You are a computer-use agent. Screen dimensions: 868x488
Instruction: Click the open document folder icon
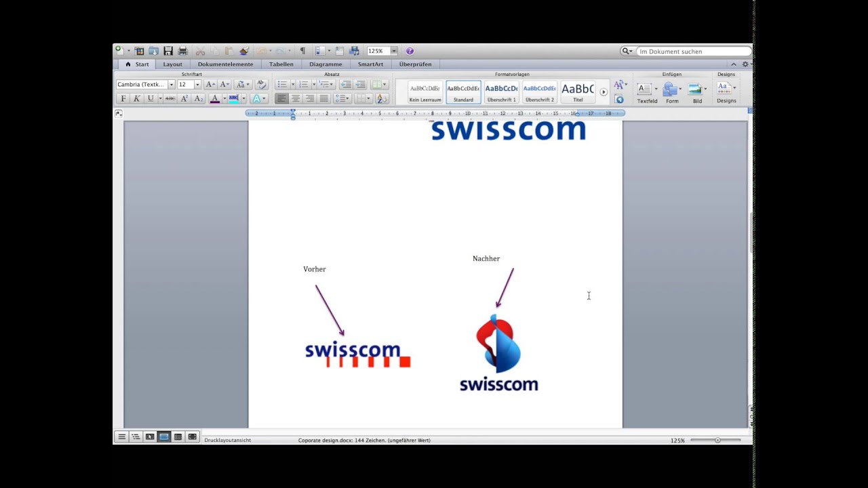[x=154, y=51]
